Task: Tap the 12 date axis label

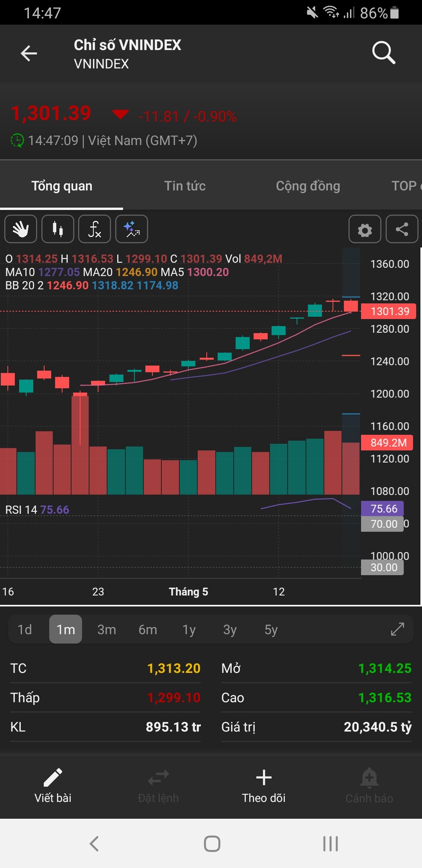Action: 279,592
